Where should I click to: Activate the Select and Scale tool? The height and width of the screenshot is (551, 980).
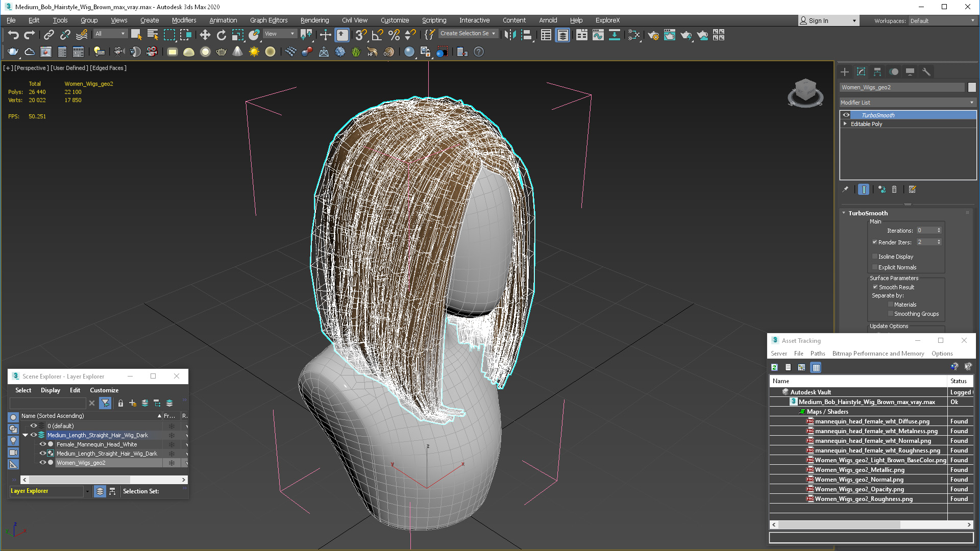tap(237, 35)
